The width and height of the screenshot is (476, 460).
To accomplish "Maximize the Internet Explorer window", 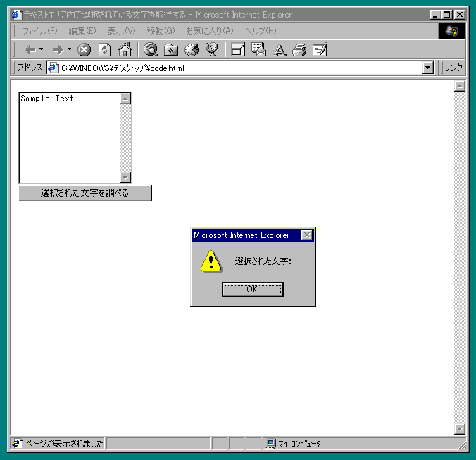I will pyautogui.click(x=447, y=15).
